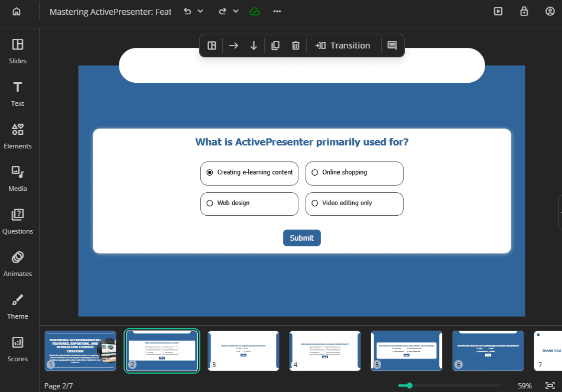Image resolution: width=562 pixels, height=392 pixels.
Task: Adjust the zoom slider handle
Action: tap(410, 385)
